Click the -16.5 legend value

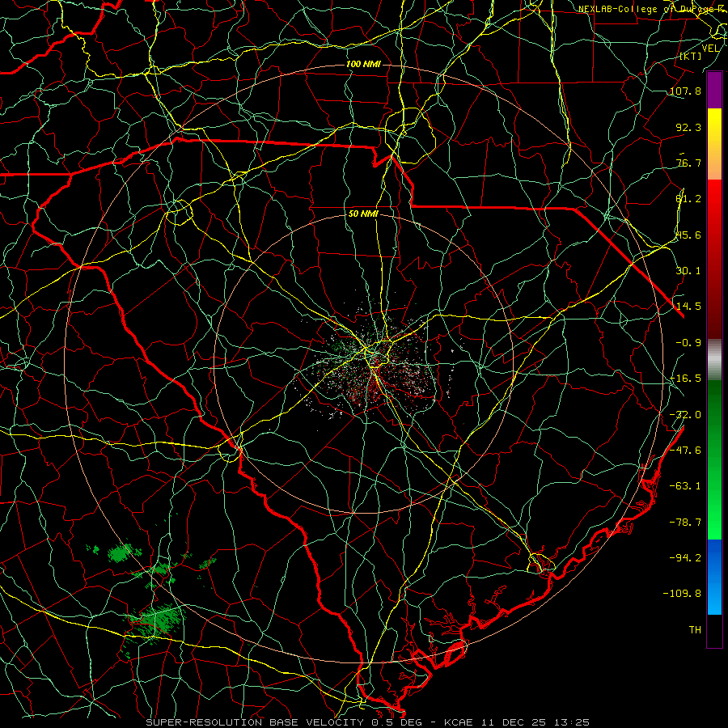pos(685,379)
